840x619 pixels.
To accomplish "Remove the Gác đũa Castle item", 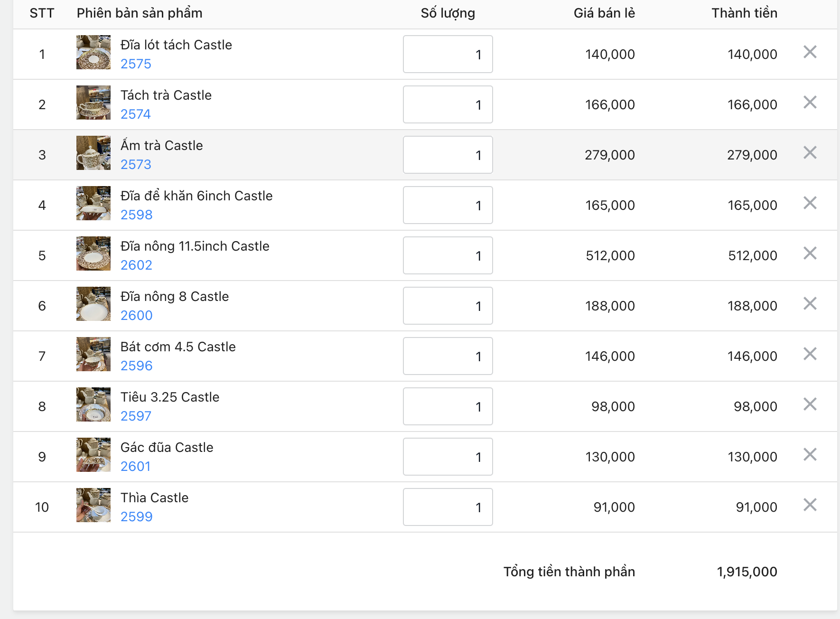I will [810, 454].
